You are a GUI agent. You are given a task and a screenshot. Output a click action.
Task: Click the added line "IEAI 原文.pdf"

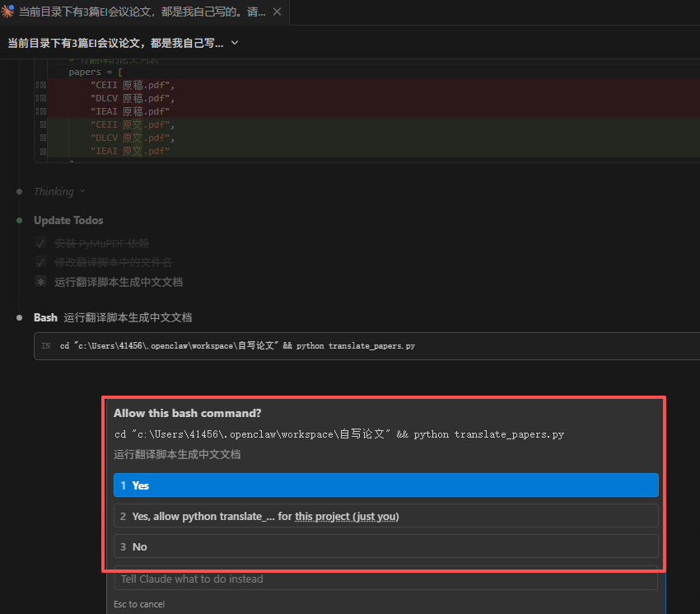[130, 151]
